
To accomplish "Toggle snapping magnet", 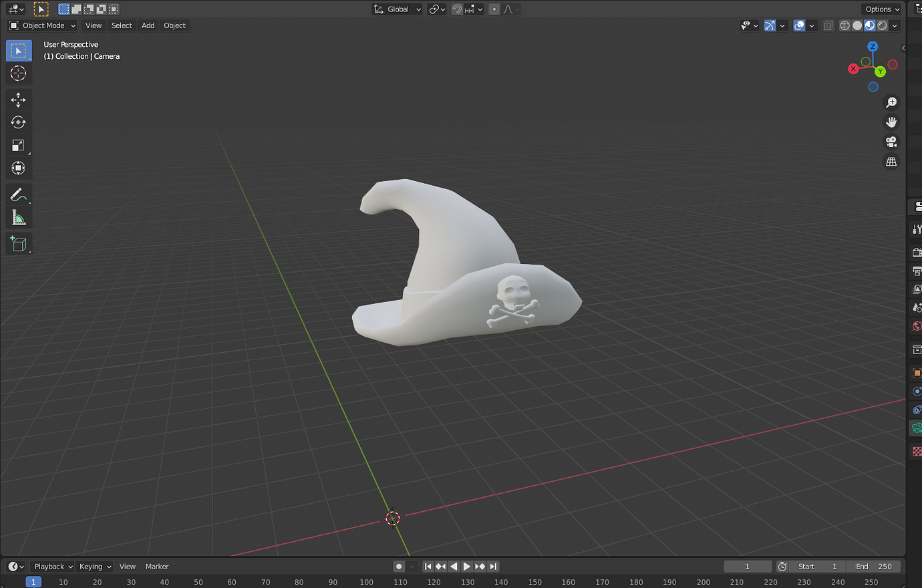I will (x=457, y=9).
